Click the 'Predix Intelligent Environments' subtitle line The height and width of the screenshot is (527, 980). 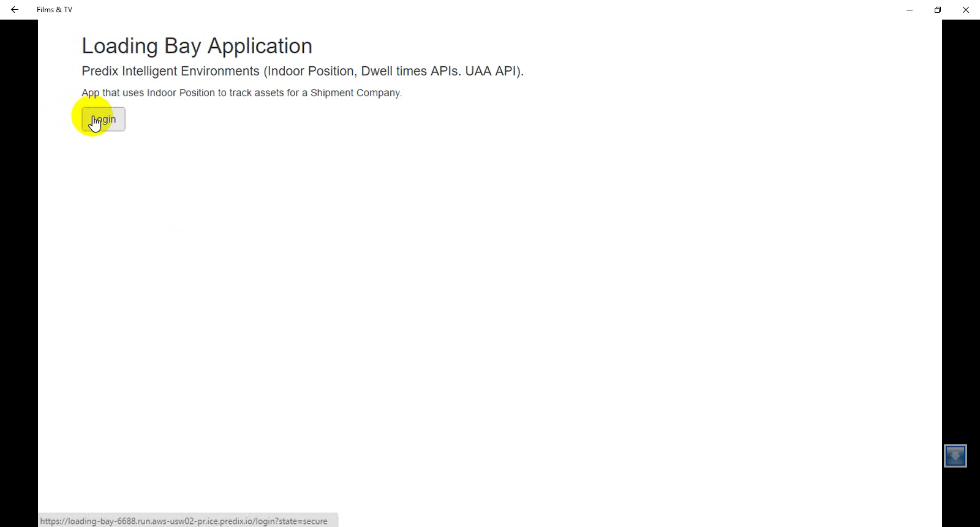click(303, 71)
